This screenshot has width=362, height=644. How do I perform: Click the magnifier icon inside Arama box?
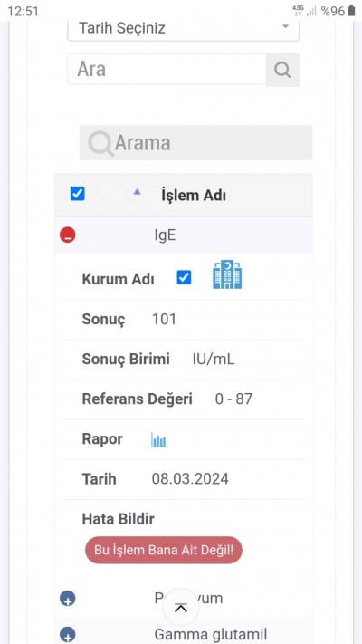(100, 144)
